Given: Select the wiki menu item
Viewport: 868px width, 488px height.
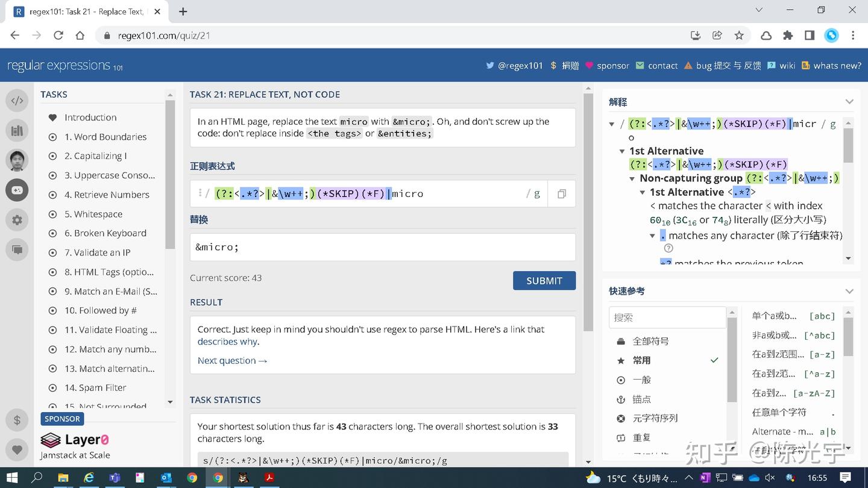Looking at the screenshot, I should point(787,66).
